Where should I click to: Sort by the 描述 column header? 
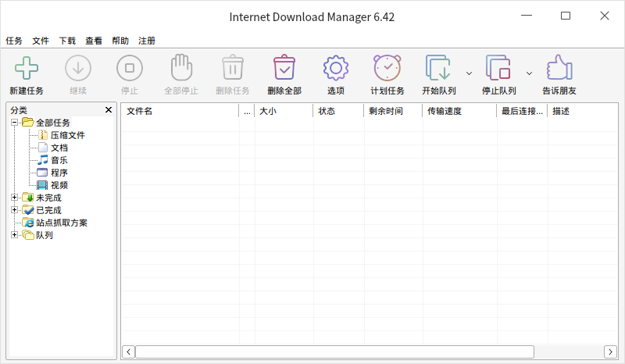583,111
